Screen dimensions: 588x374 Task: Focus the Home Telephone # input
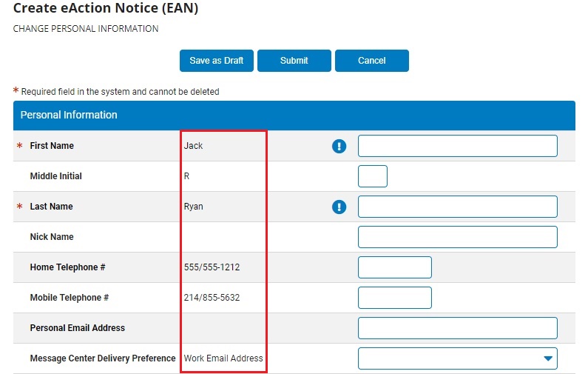tap(394, 267)
